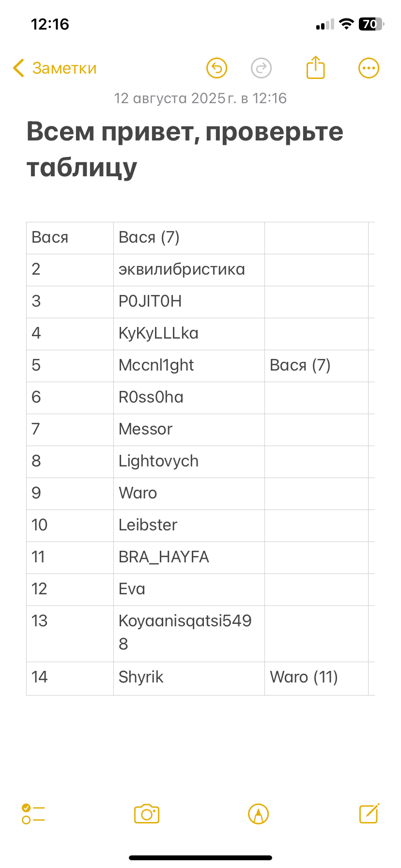The image size is (401, 868).
Task: Open the More options ellipsis icon
Action: coord(368,68)
